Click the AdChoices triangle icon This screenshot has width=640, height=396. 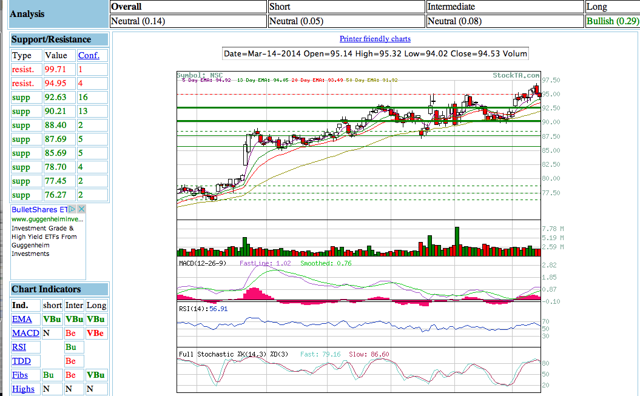point(72,209)
